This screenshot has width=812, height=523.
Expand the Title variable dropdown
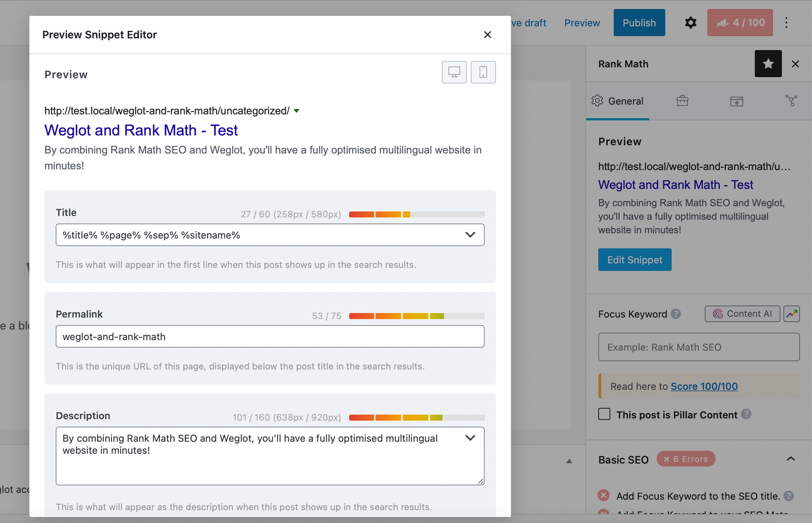point(470,235)
